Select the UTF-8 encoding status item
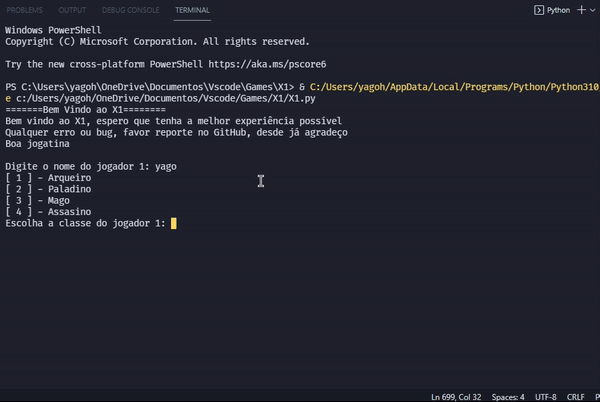 [x=545, y=397]
